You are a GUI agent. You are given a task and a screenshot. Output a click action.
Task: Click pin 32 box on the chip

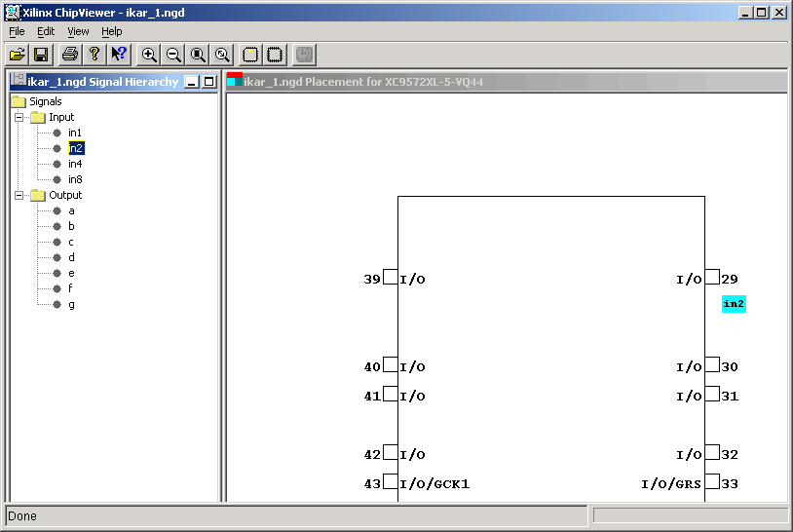pyautogui.click(x=712, y=452)
